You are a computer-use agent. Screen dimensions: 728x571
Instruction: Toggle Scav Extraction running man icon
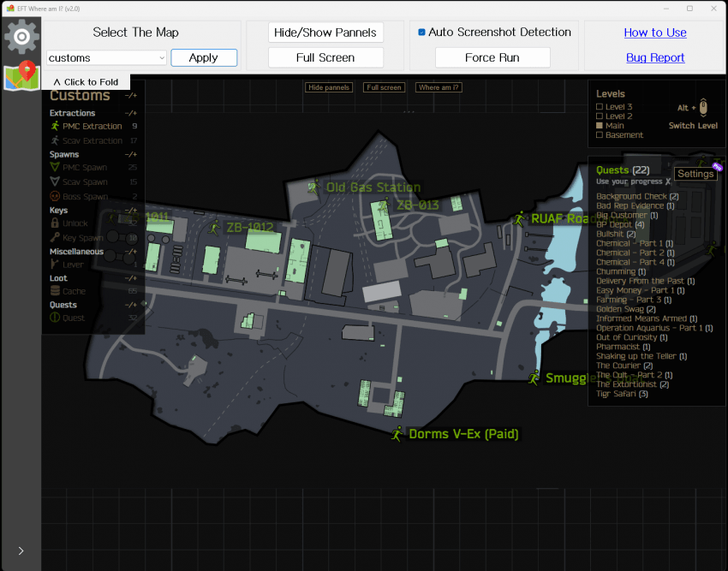click(56, 140)
